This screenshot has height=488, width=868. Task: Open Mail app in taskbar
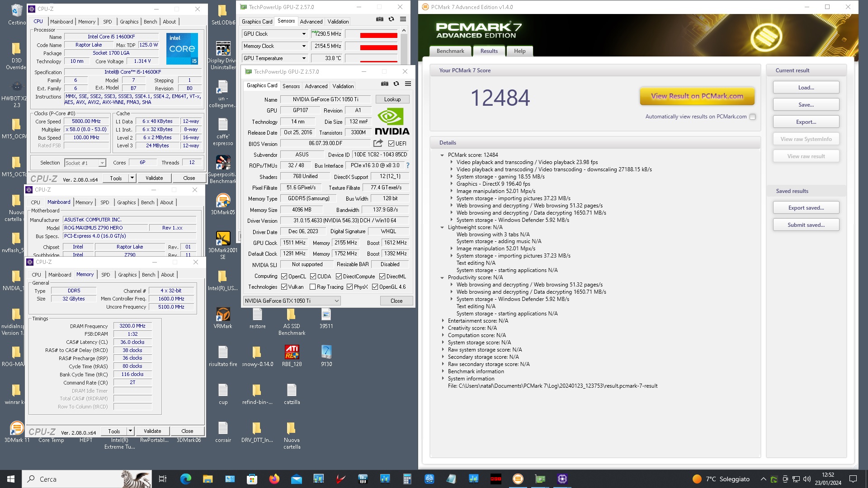click(x=296, y=479)
